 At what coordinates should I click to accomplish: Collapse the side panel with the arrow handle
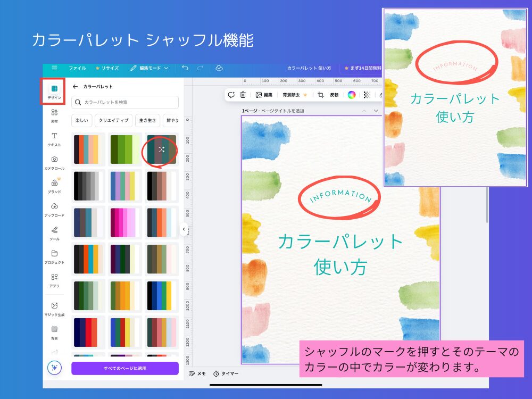tap(184, 229)
